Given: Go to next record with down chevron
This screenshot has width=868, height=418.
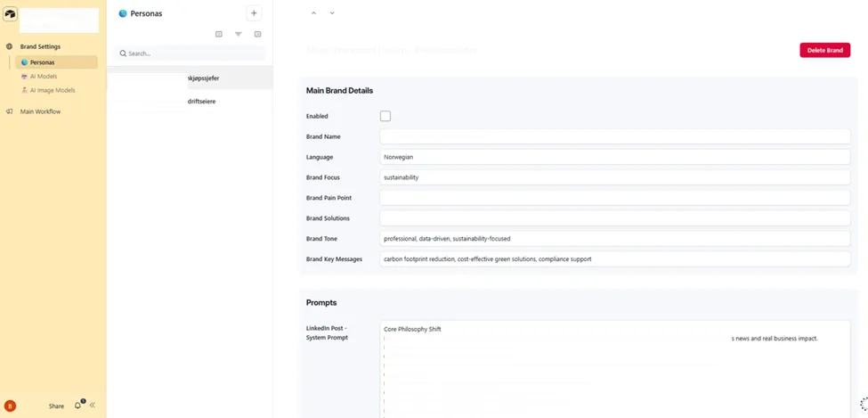Looking at the screenshot, I should pyautogui.click(x=332, y=12).
